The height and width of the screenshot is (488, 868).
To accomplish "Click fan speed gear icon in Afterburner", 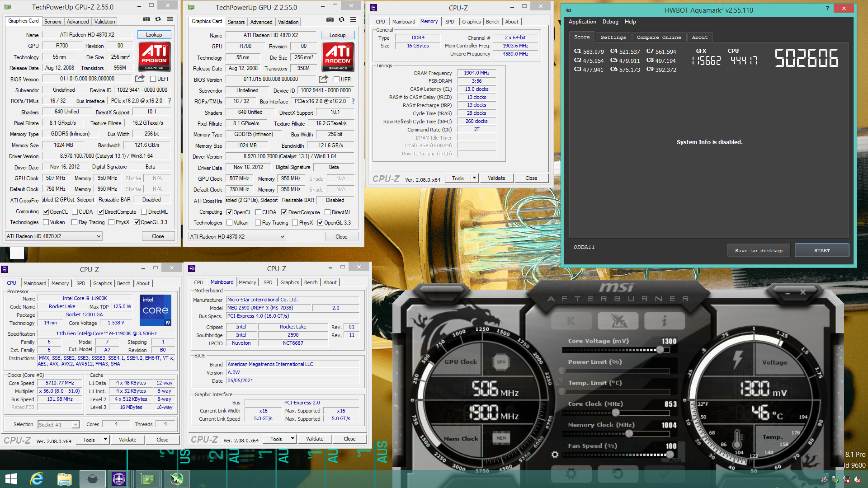I will point(555,455).
